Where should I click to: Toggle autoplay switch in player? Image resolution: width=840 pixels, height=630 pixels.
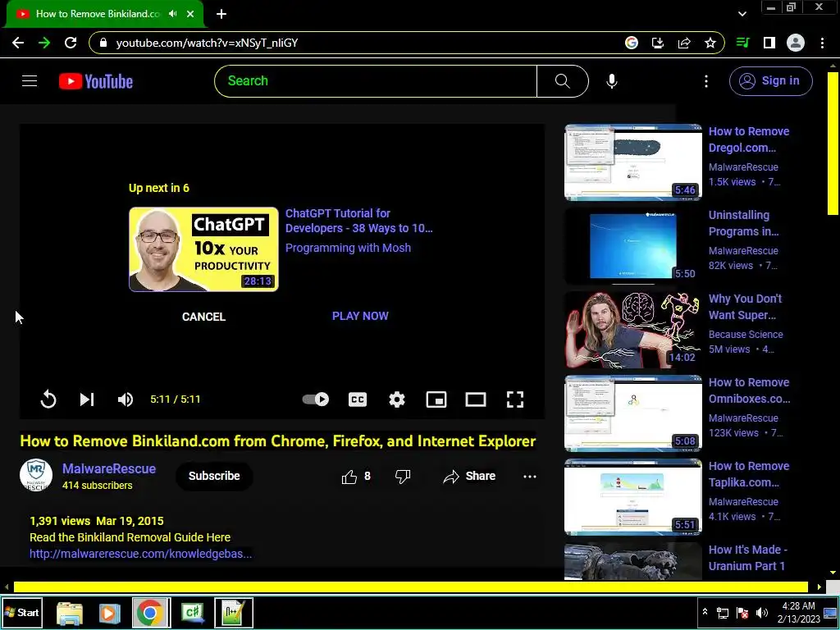tap(316, 399)
